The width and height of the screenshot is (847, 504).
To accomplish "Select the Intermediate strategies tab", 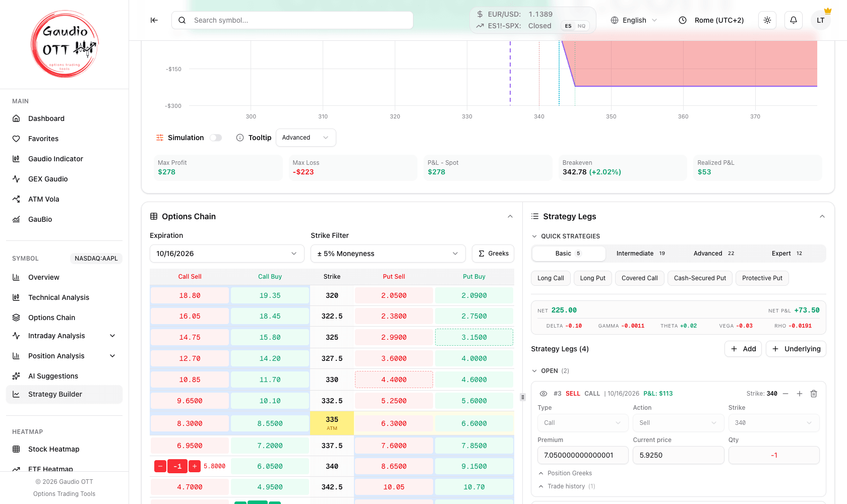I will tap(641, 254).
